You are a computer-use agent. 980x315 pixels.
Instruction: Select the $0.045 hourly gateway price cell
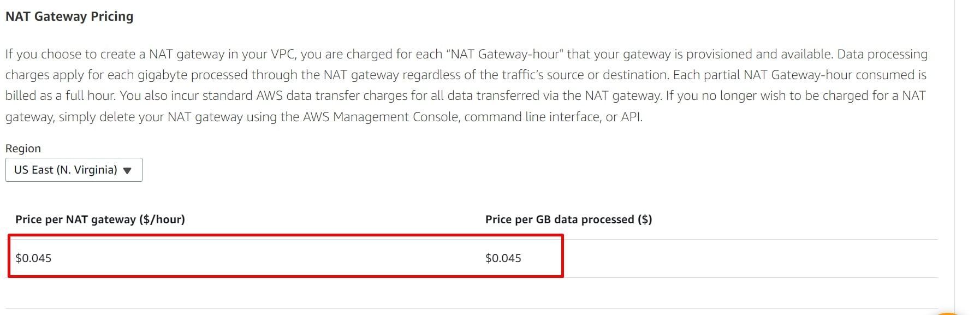point(33,258)
